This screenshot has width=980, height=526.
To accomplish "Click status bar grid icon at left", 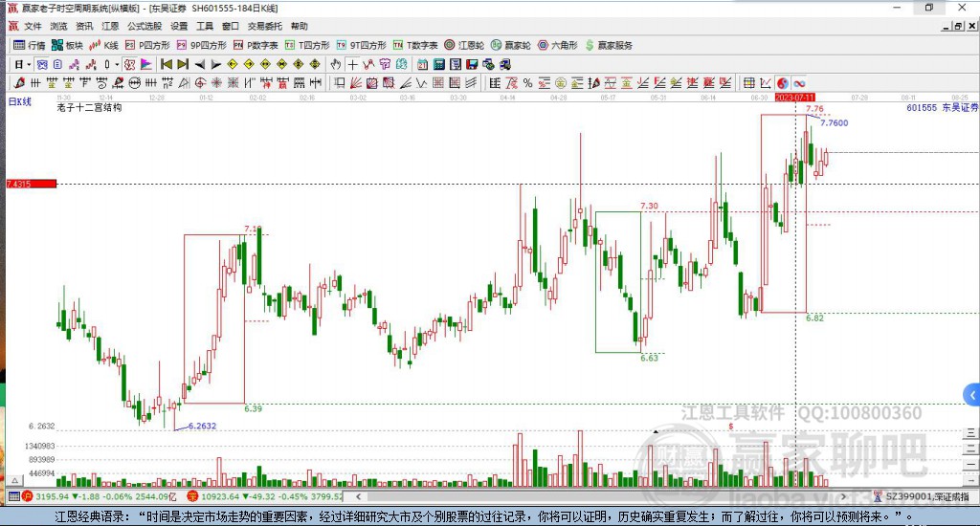I will coord(13,496).
